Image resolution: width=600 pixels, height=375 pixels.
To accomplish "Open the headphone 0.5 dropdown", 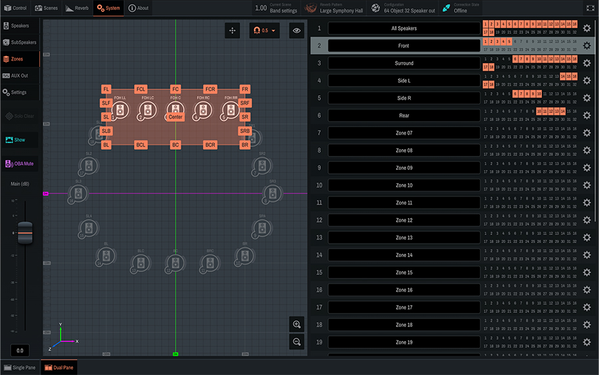I will (264, 31).
